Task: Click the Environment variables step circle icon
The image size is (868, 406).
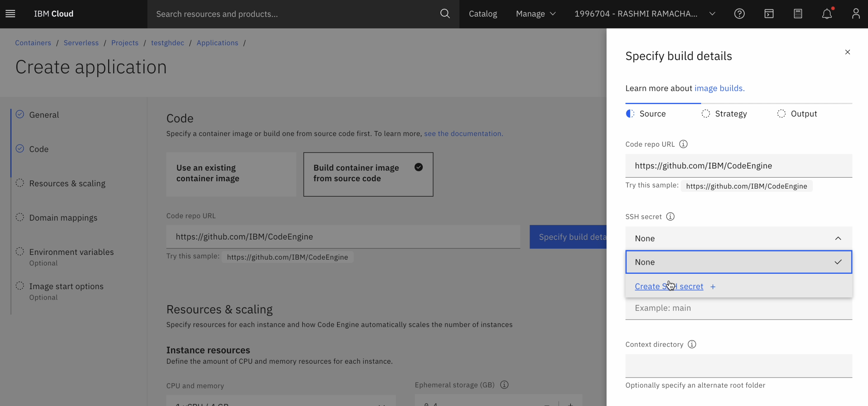Action: [x=20, y=252]
